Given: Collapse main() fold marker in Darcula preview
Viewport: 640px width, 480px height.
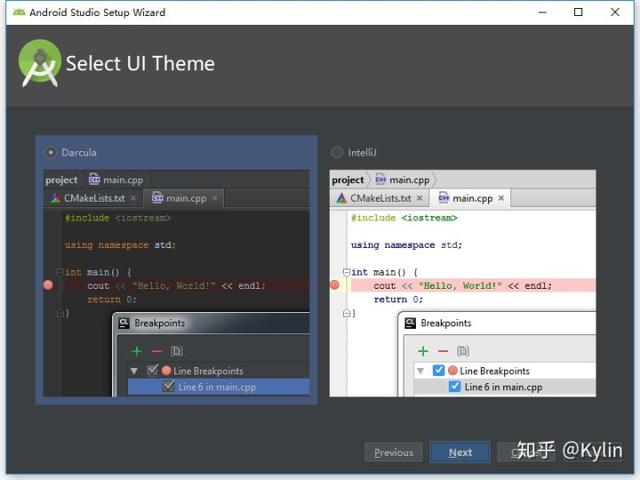Looking at the screenshot, I should coord(60,271).
